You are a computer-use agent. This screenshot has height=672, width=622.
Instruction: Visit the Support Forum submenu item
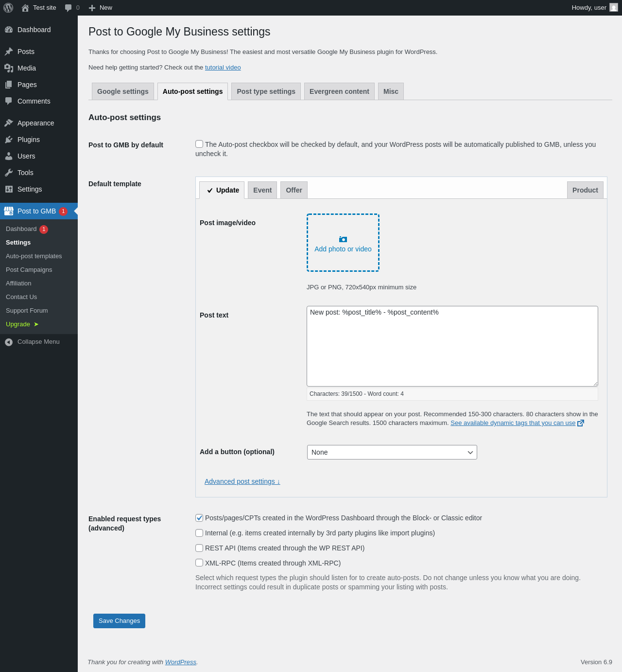(27, 311)
